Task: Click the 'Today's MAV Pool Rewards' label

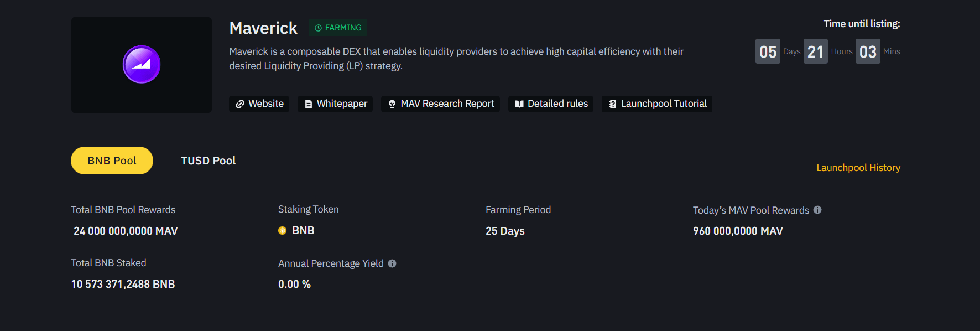Action: tap(751, 210)
